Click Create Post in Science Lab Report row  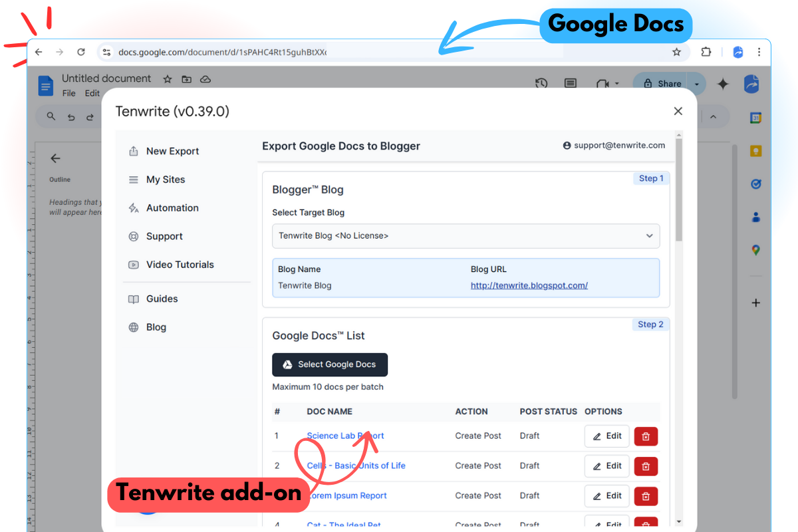(478, 436)
